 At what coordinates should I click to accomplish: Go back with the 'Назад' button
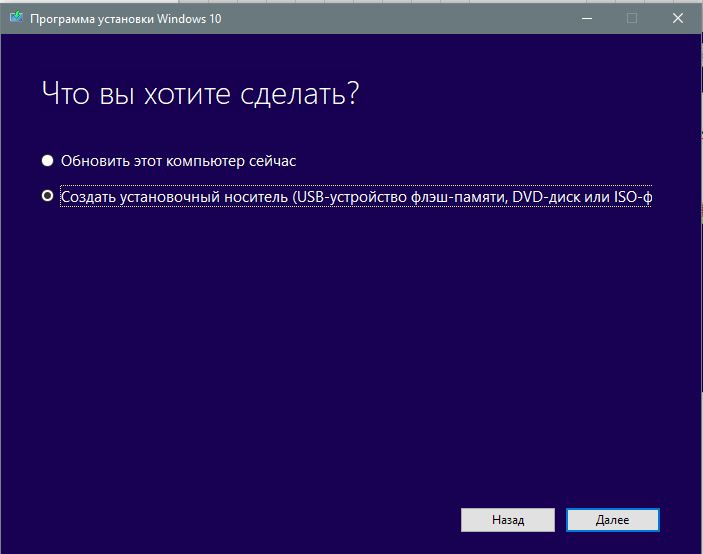click(508, 520)
